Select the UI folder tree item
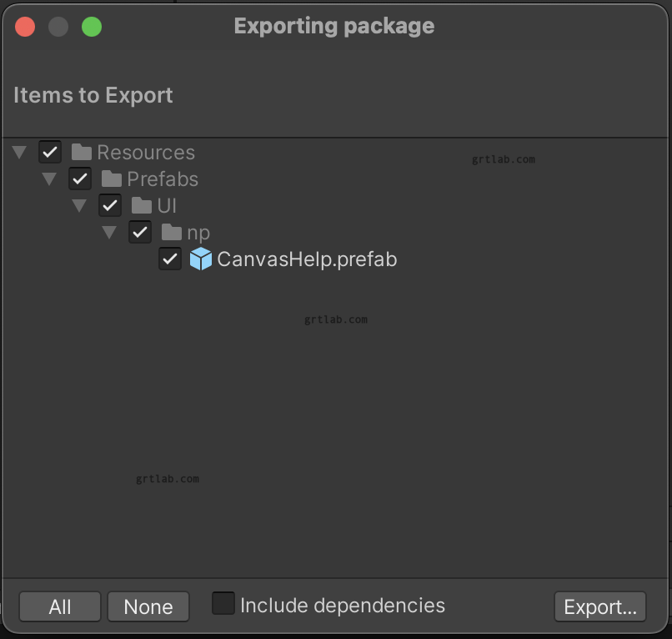The height and width of the screenshot is (639, 672). 167,205
